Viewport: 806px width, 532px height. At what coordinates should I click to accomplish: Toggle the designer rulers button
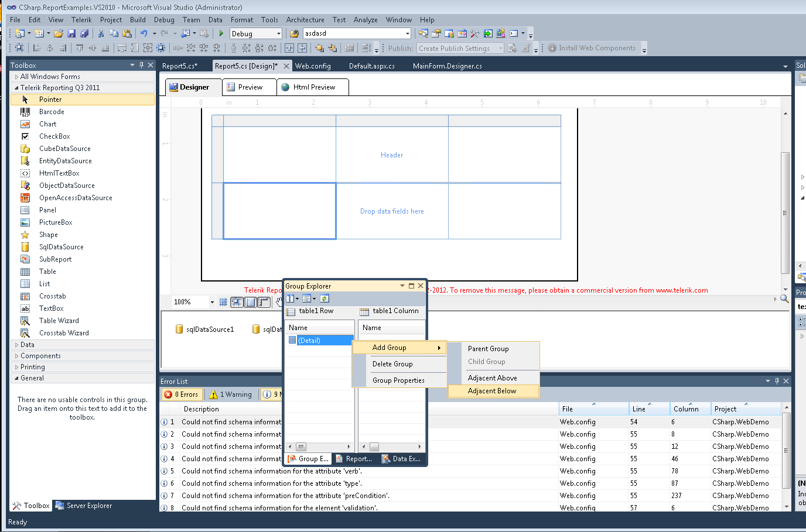pos(264,302)
